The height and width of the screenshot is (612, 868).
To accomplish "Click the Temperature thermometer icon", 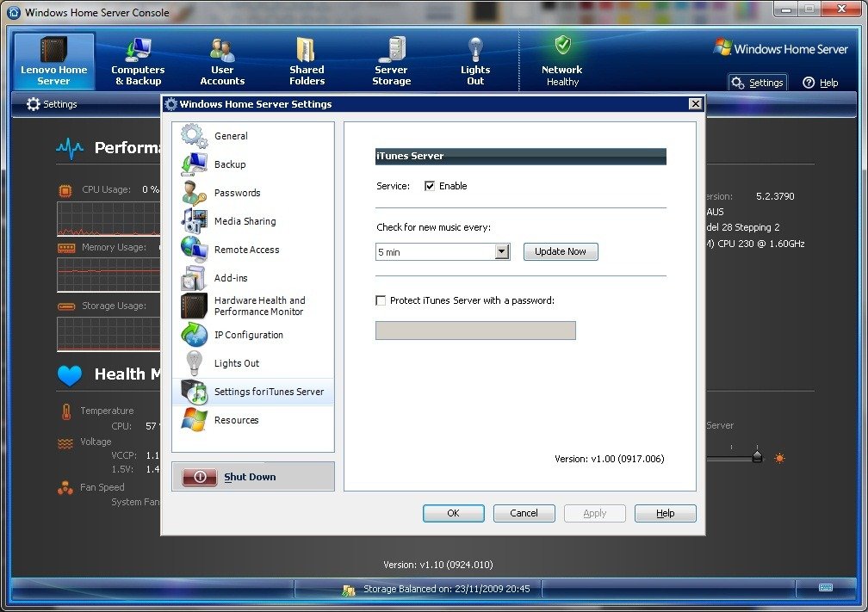I will point(66,411).
